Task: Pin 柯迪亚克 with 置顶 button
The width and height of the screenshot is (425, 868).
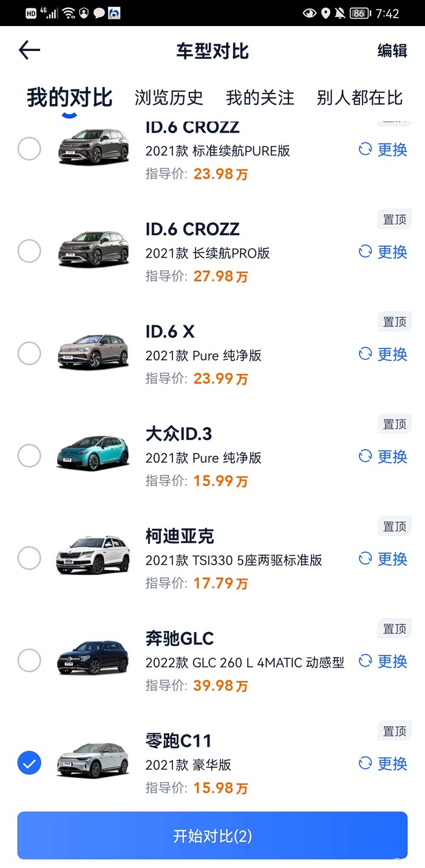Action: (x=395, y=526)
